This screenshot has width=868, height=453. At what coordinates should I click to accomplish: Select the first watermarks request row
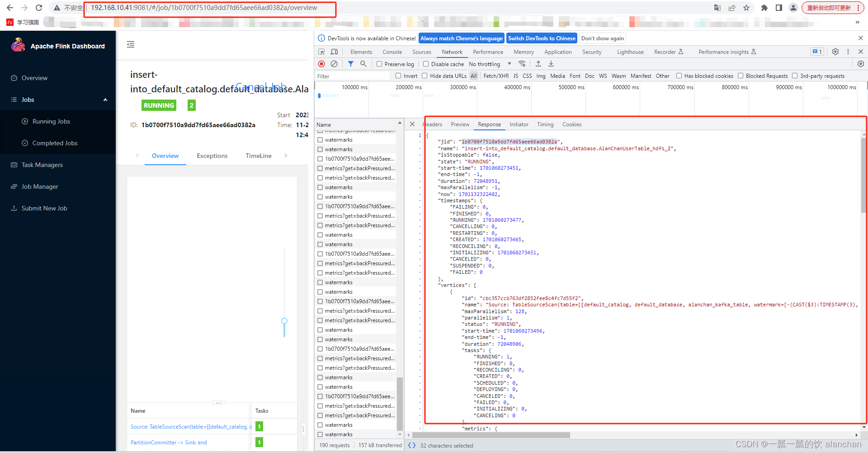click(356, 140)
